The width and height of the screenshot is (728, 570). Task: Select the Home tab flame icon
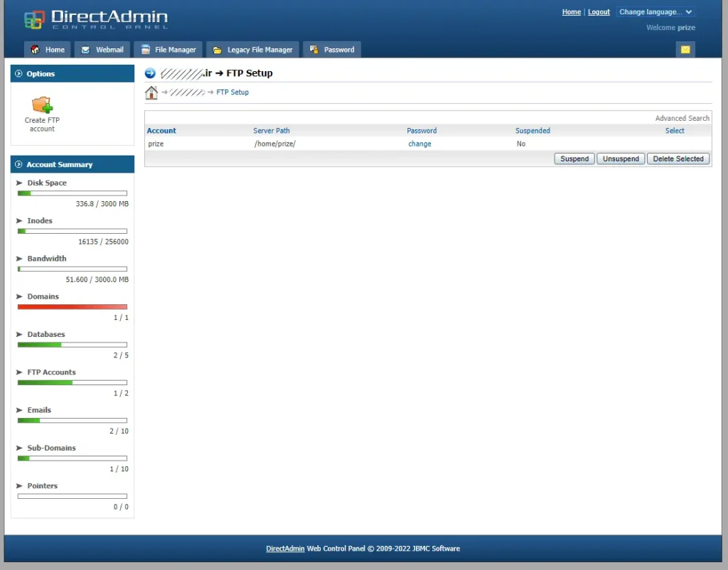coord(34,50)
